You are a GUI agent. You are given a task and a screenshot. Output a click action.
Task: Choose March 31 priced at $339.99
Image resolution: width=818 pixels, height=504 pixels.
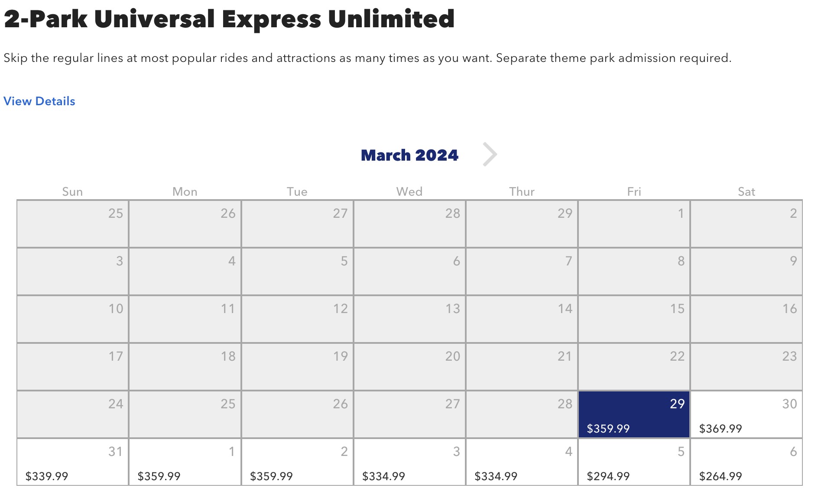pyautogui.click(x=73, y=462)
